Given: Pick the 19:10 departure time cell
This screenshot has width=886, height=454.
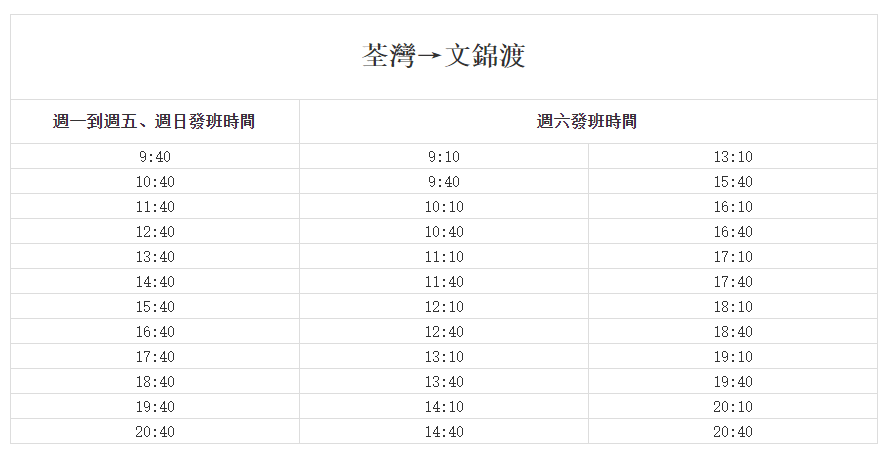Looking at the screenshot, I should tap(733, 357).
